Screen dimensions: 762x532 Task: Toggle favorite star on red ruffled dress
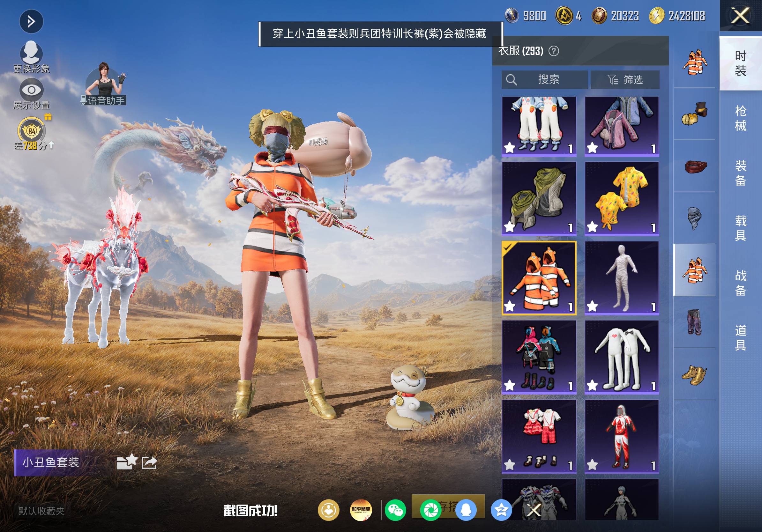click(x=510, y=465)
